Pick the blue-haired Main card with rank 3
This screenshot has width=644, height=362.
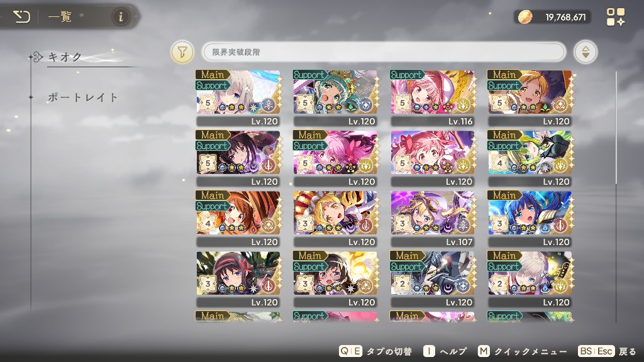coord(530,218)
